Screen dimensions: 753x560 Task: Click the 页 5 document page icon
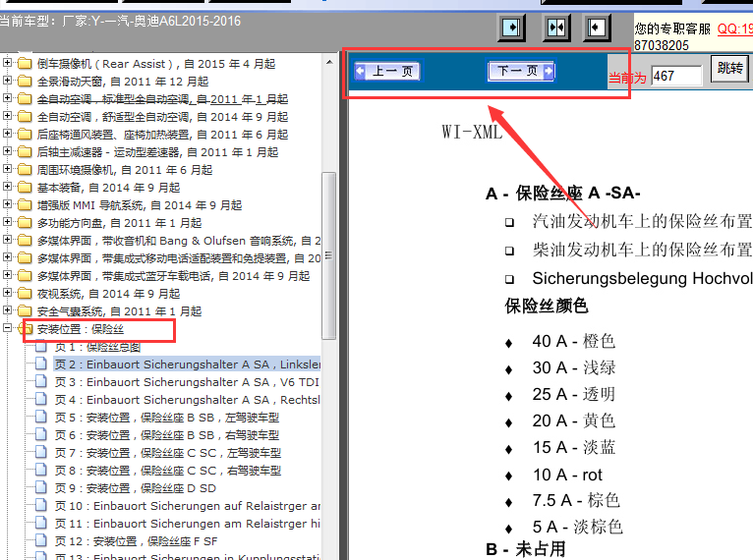point(41,417)
